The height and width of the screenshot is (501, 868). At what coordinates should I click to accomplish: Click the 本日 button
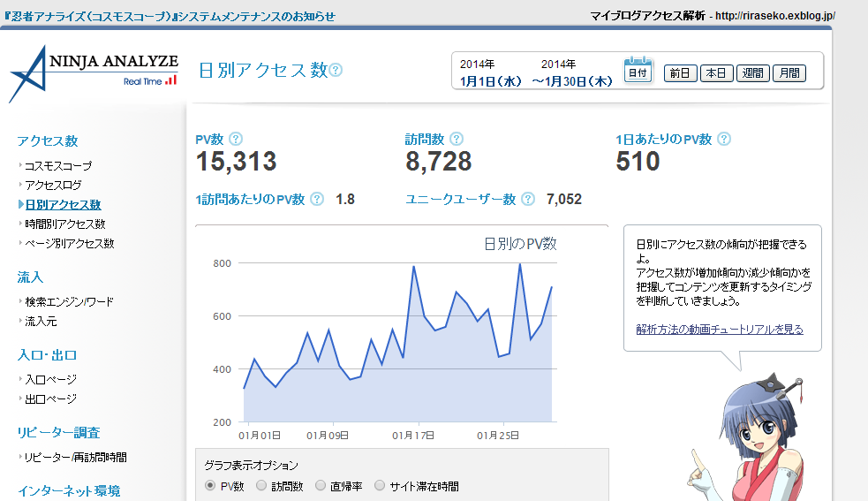716,73
